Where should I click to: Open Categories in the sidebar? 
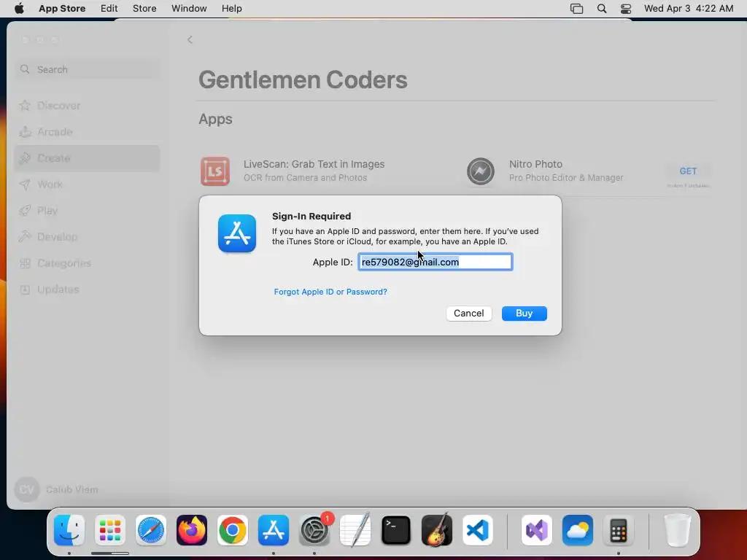click(x=88, y=262)
